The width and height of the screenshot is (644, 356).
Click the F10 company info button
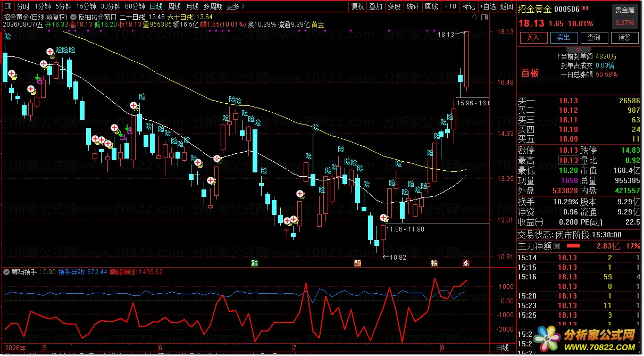pyautogui.click(x=450, y=7)
